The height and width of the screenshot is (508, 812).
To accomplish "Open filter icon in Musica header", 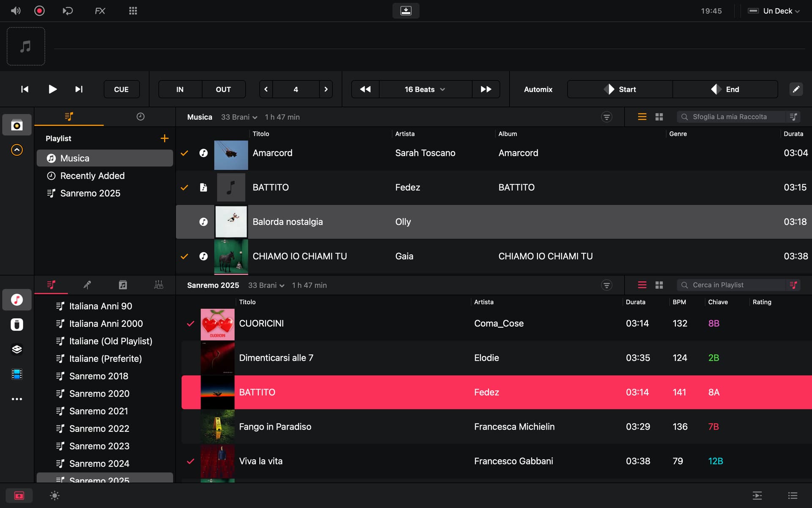I will 606,117.
